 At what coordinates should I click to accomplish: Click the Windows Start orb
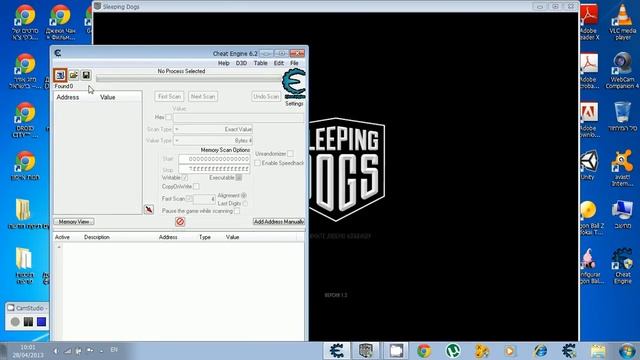point(627,351)
